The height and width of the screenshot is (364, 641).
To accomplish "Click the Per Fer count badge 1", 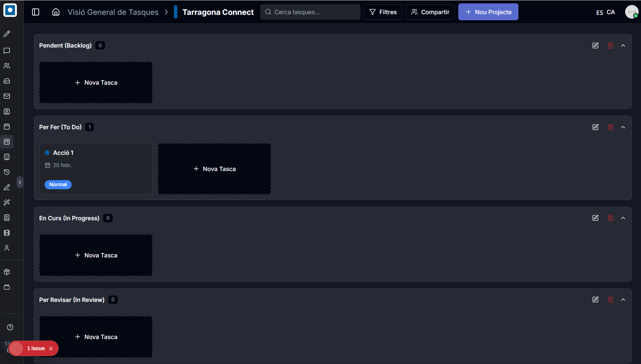I will tap(89, 127).
